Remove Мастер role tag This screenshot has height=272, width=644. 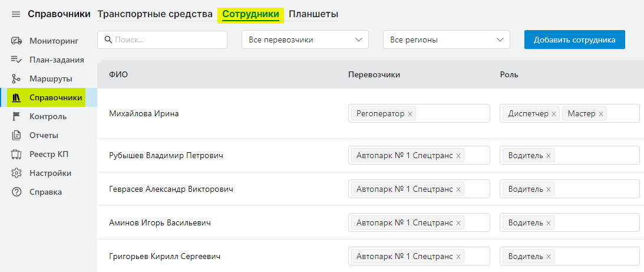point(601,114)
